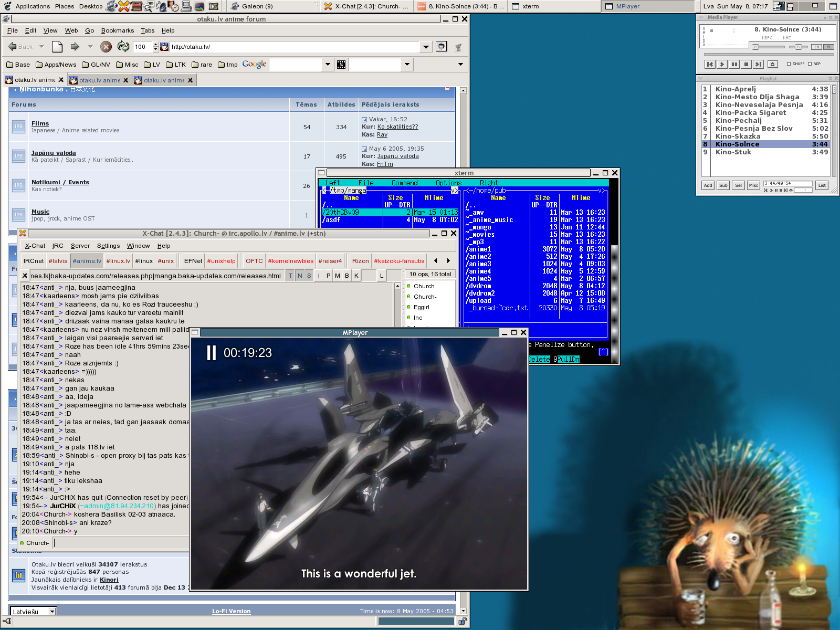Image resolution: width=840 pixels, height=630 pixels.
Task: Open Galeon Tabs menu
Action: click(148, 30)
